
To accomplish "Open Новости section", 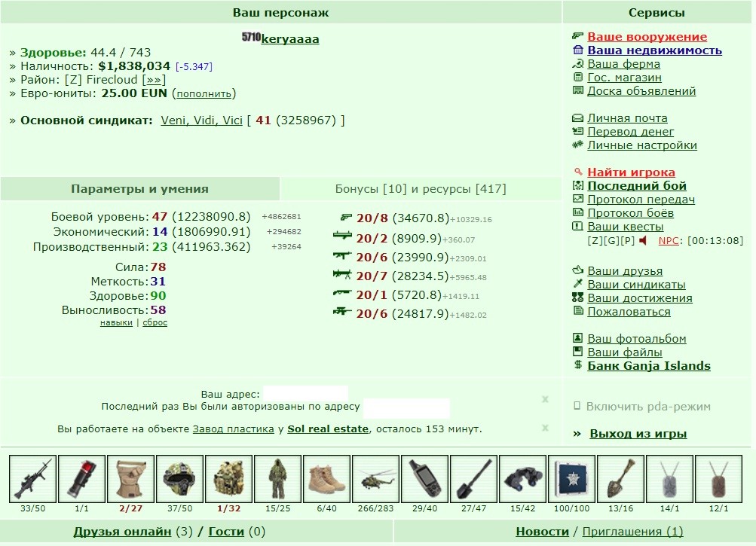I will point(543,532).
